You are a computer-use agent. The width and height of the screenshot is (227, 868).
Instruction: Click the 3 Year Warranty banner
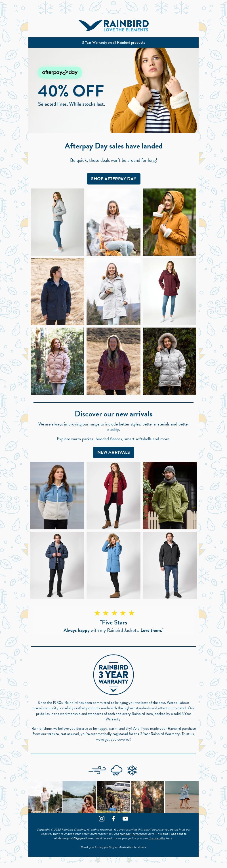(113, 43)
